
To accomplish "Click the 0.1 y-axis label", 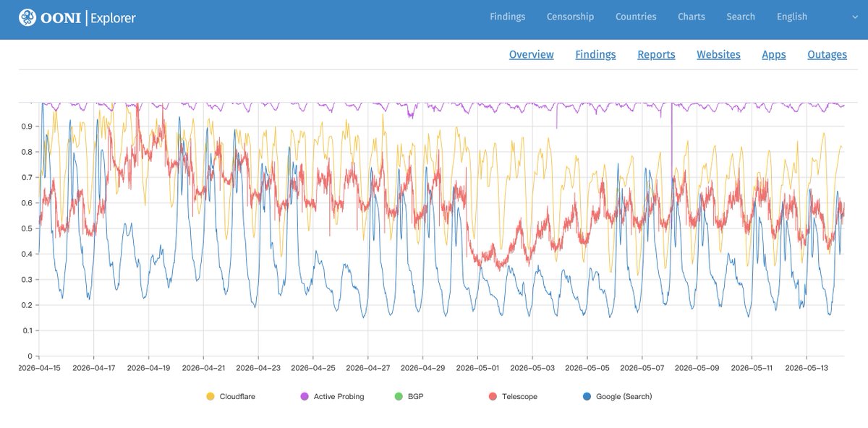I will point(26,330).
